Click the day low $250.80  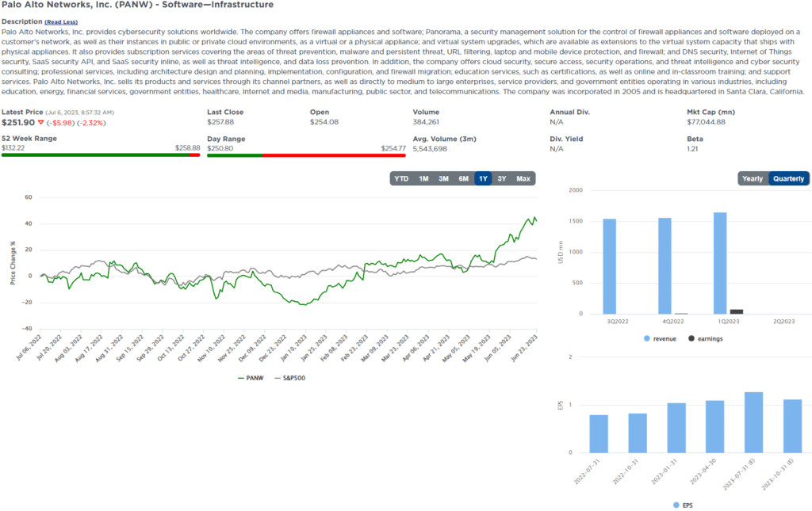point(220,148)
